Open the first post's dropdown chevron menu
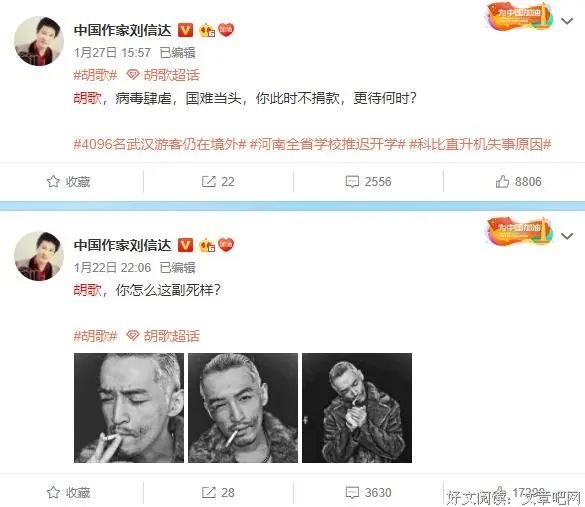585x507 pixels. coord(567,21)
